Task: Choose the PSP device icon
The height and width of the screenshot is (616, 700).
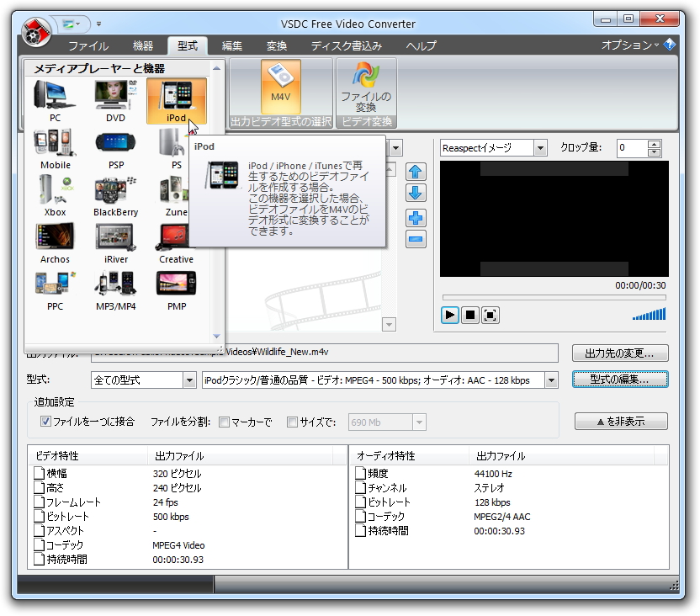Action: (x=115, y=149)
